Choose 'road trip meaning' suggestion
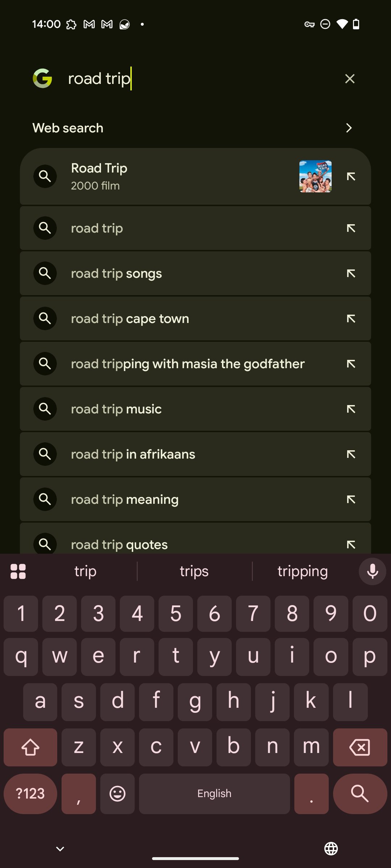Image resolution: width=391 pixels, height=868 pixels. [181, 499]
